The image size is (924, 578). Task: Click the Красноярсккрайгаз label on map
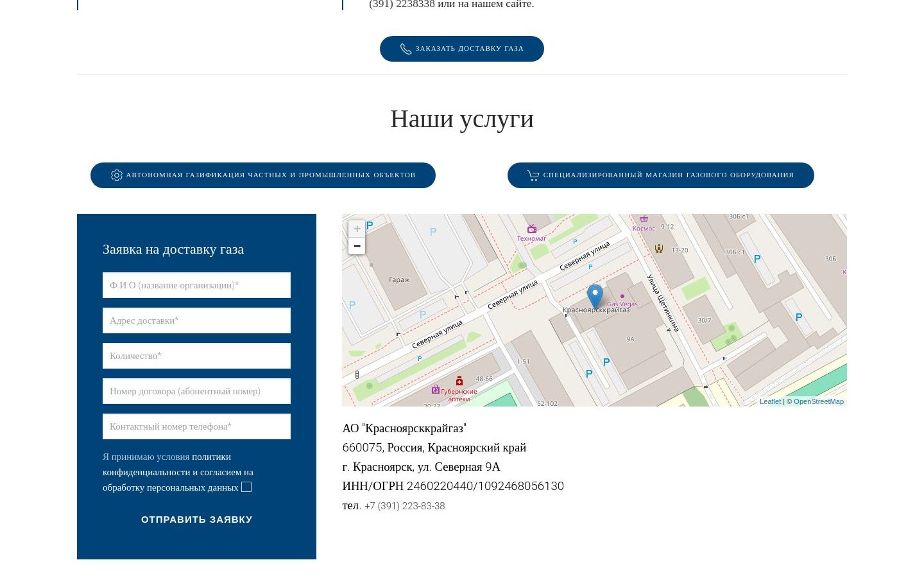[x=596, y=310]
